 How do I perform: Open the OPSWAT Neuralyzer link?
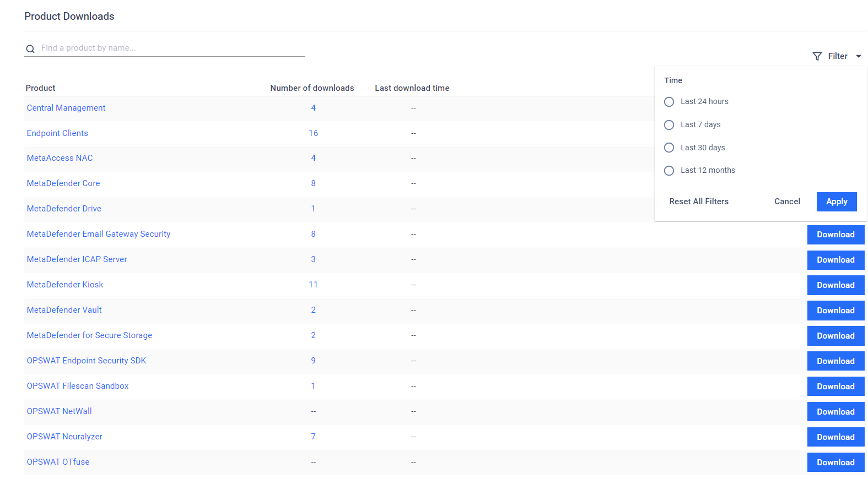pyautogui.click(x=64, y=437)
